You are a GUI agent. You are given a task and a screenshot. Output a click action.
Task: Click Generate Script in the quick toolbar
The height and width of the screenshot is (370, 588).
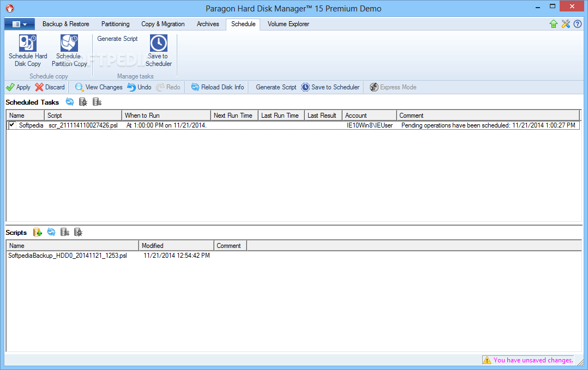(276, 87)
